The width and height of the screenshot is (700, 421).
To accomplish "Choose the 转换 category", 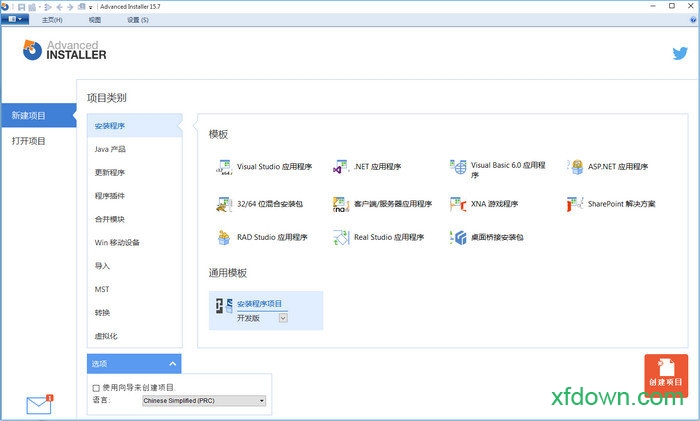I will tap(134, 313).
